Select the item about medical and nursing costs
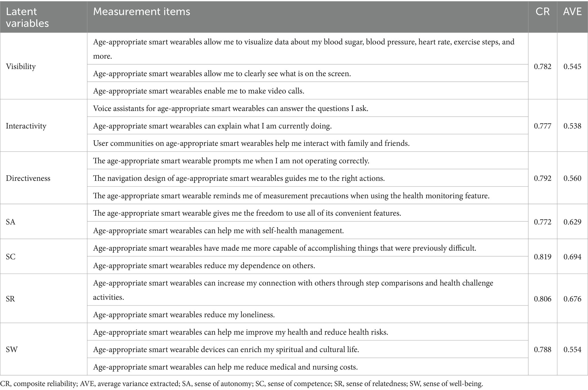588x390 pixels. (x=225, y=367)
